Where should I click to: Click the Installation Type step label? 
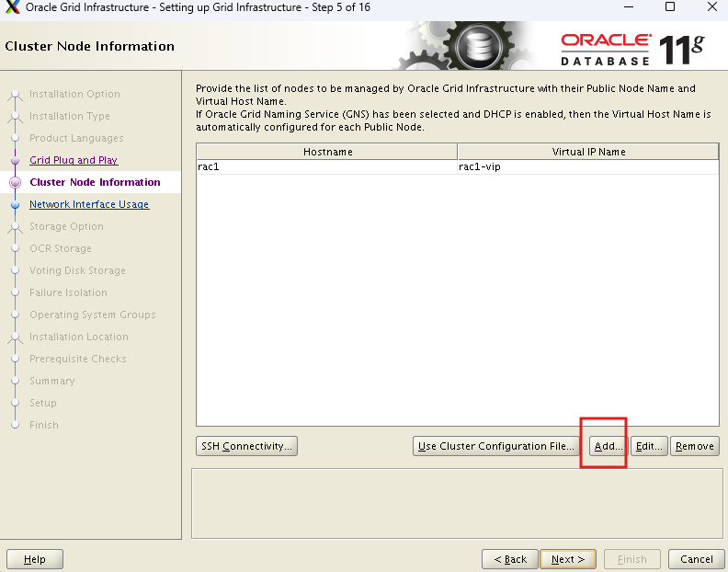coord(70,116)
